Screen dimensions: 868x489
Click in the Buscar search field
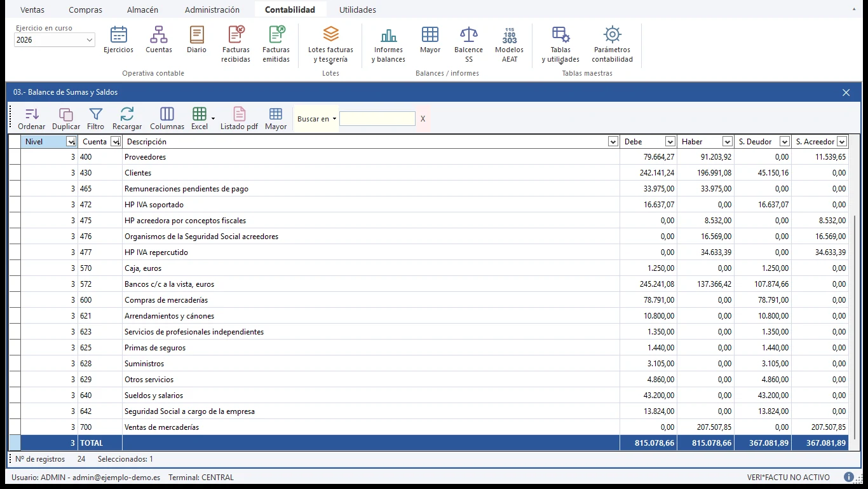[377, 119]
